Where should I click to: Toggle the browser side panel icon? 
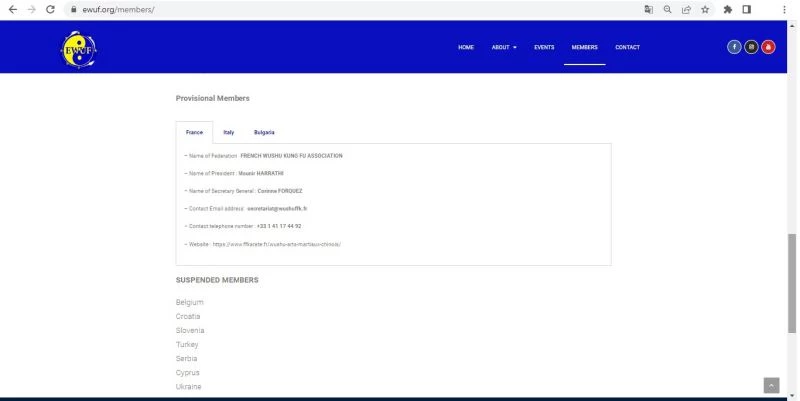747,9
